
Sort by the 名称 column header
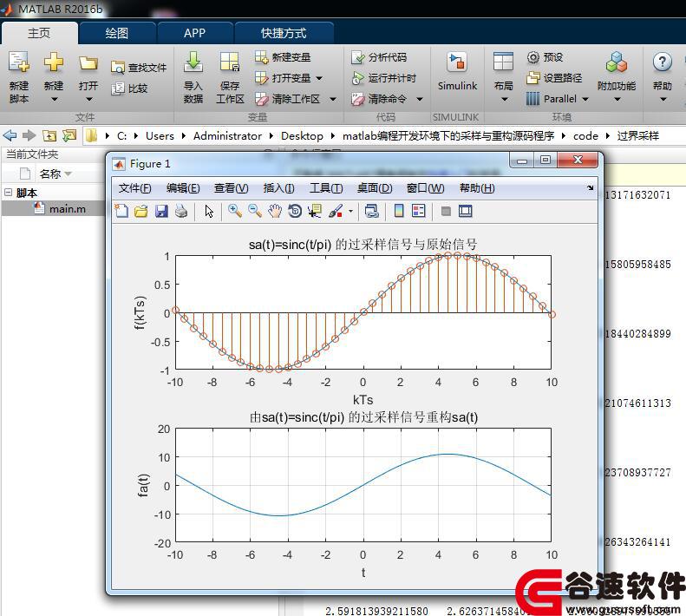[x=50, y=174]
